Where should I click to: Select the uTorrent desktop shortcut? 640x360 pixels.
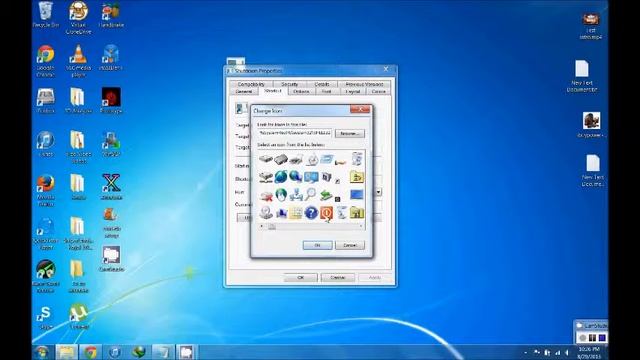click(78, 316)
